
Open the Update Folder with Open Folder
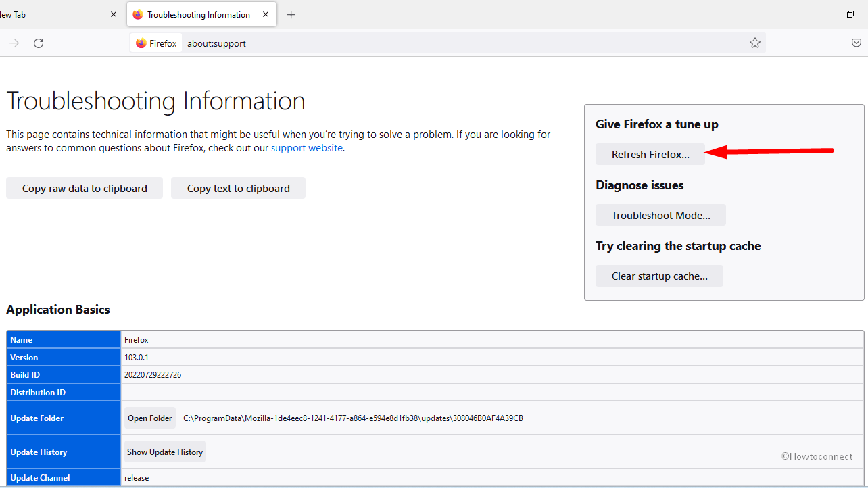pyautogui.click(x=150, y=418)
